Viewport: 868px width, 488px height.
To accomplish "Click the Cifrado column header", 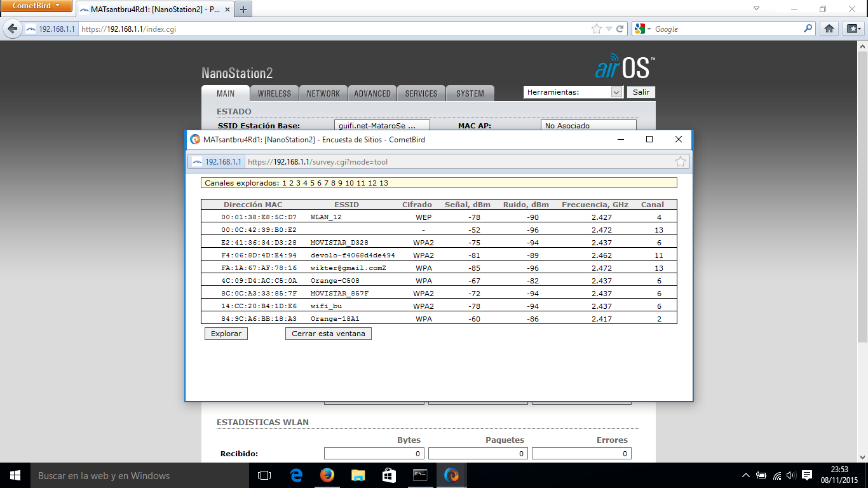I will (417, 205).
